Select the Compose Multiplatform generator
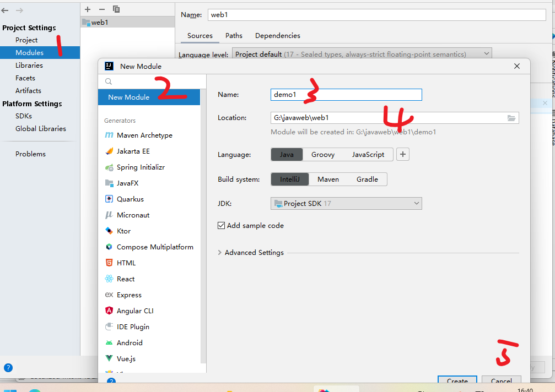555x392 pixels. (149, 247)
